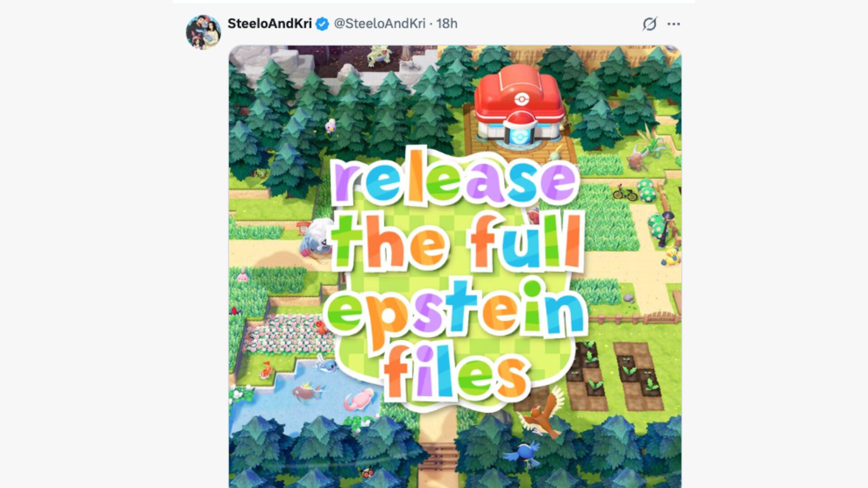Click the red Pokémon Center building

[519, 107]
